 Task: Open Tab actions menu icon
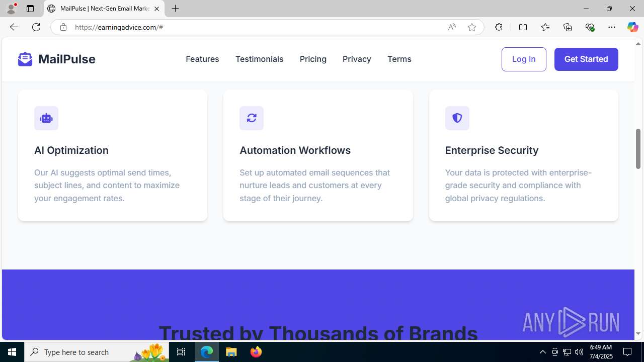(x=30, y=9)
